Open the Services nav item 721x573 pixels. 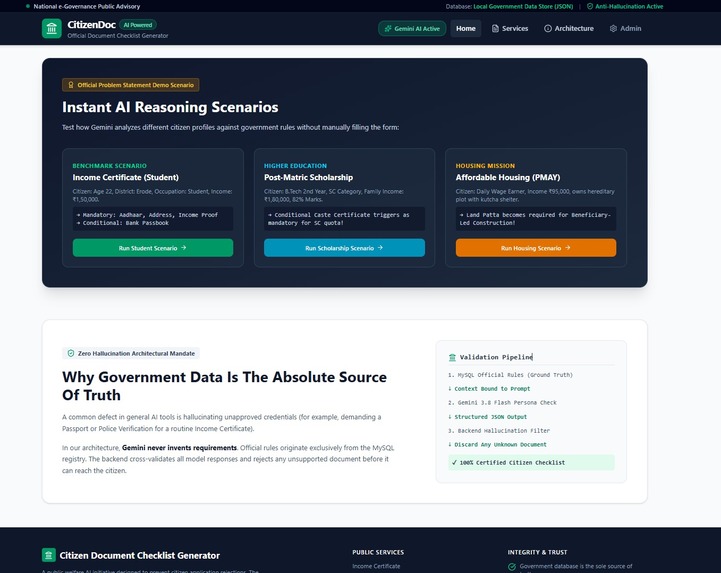pyautogui.click(x=509, y=29)
